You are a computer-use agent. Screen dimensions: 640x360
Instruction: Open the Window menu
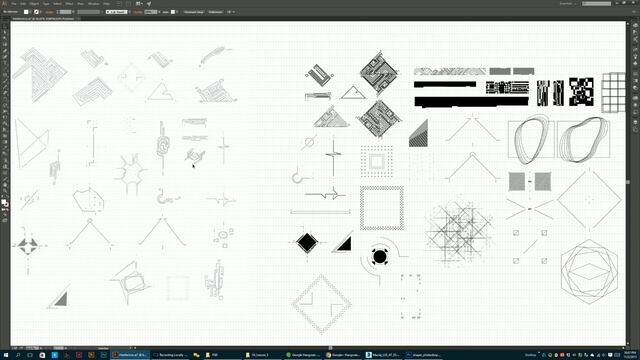[x=93, y=4]
